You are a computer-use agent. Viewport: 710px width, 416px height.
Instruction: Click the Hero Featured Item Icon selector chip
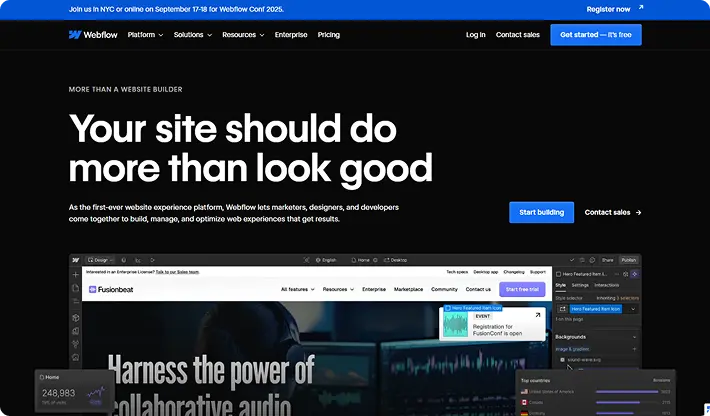(x=596, y=309)
